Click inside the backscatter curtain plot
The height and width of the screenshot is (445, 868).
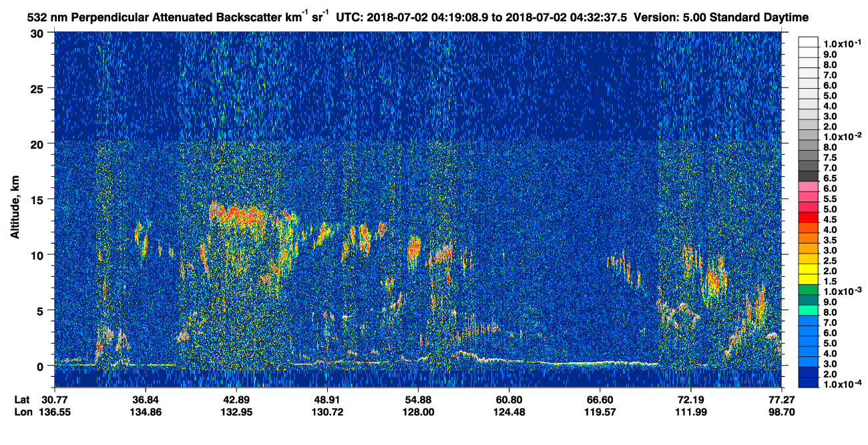tap(418, 209)
